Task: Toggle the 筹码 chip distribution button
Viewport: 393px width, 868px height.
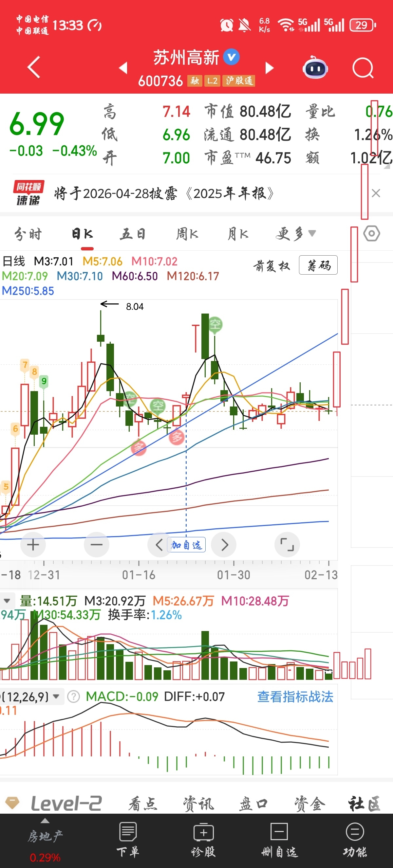Action: 319,265
